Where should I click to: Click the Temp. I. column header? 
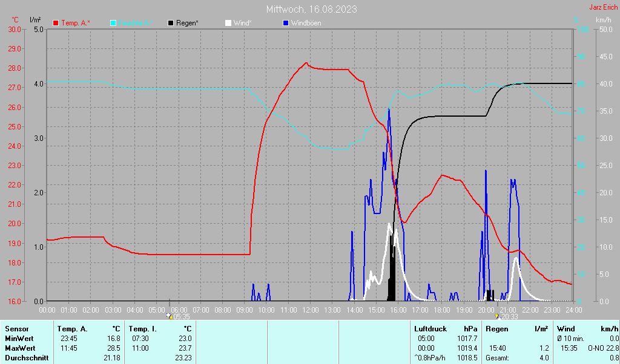(x=142, y=328)
